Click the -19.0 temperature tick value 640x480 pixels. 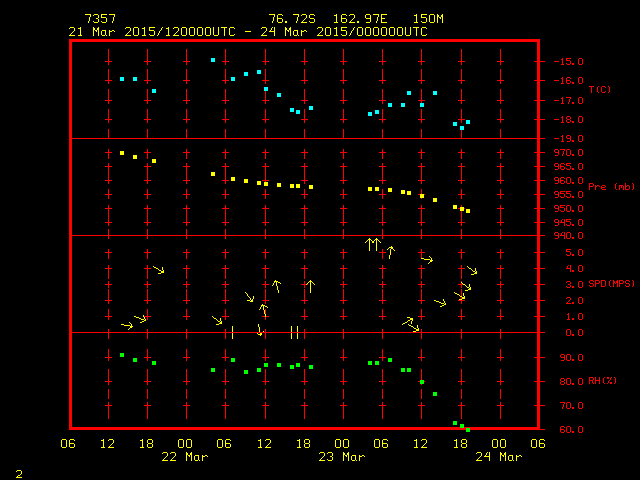click(x=568, y=138)
